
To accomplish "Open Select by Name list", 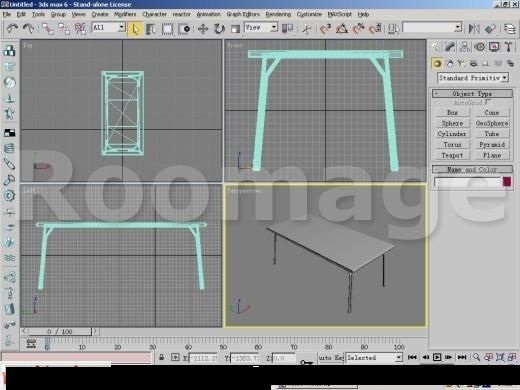I will [151, 29].
